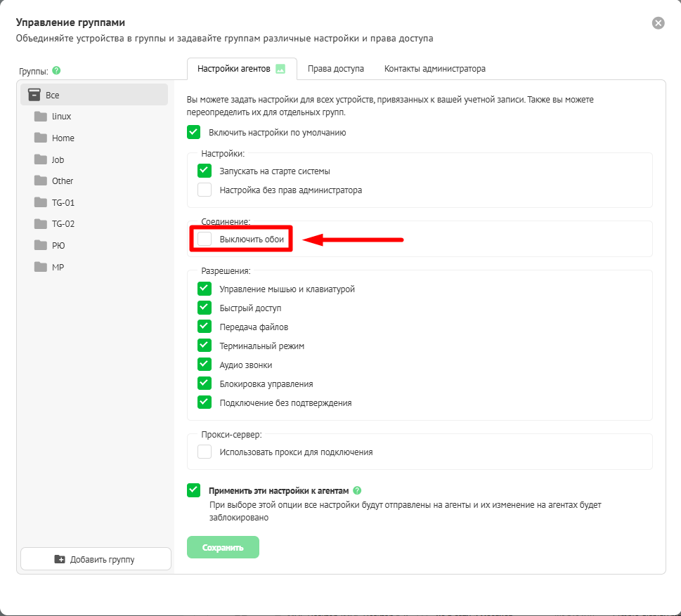The width and height of the screenshot is (681, 616).
Task: Click the help icon beside Применить эти настройки
Action: (357, 490)
